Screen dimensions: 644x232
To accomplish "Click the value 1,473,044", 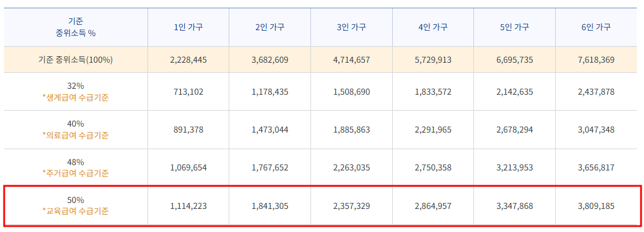I will pos(270,130).
